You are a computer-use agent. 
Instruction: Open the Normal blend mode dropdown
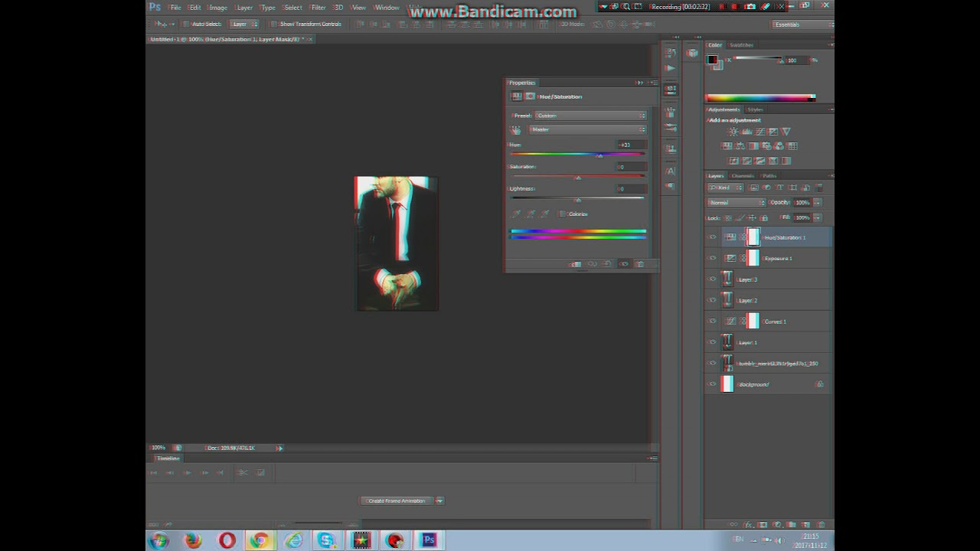[737, 203]
